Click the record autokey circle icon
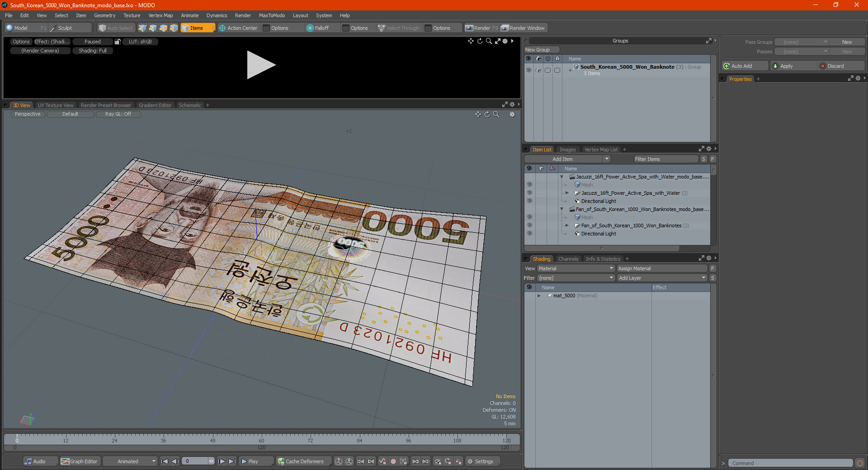 393,461
